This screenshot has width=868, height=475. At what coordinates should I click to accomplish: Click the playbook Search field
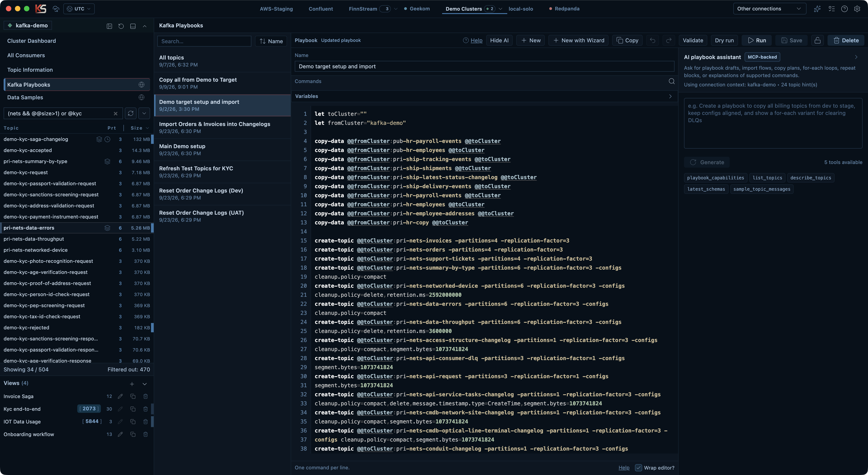(x=204, y=41)
